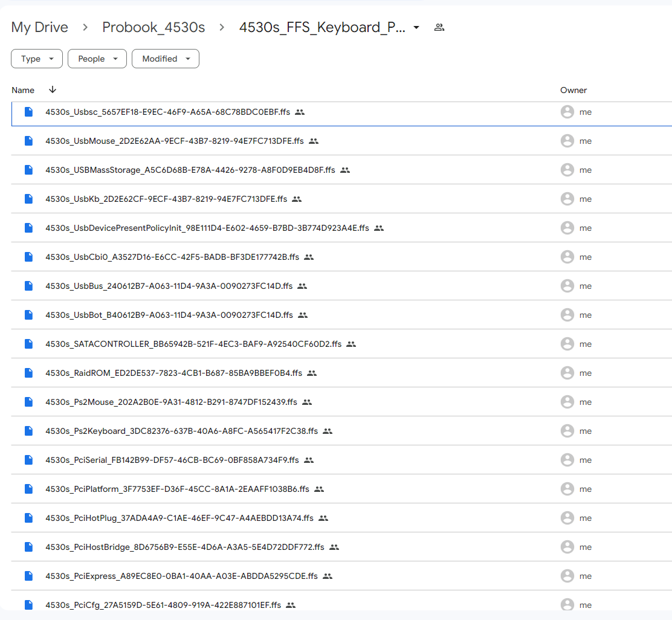The width and height of the screenshot is (672, 620).
Task: Select 4530s_UsbMouse_2D2E62AA-9ECF-43B7-8219-94E7FC713DFE.ffs
Action: (x=175, y=141)
